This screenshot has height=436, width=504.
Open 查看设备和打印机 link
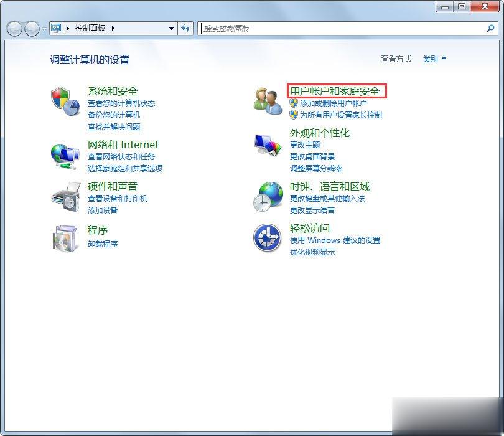tap(118, 199)
